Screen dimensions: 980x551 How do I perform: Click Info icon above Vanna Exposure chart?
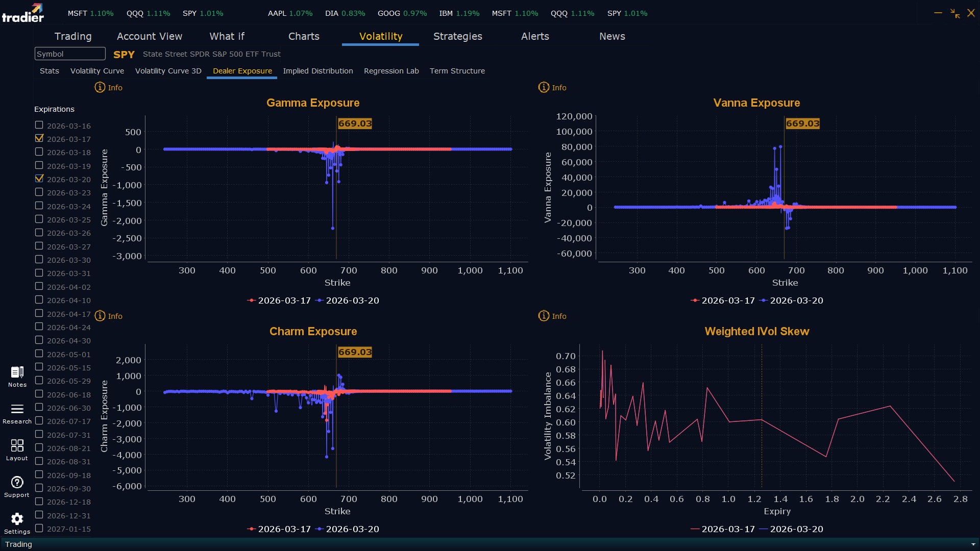point(544,88)
